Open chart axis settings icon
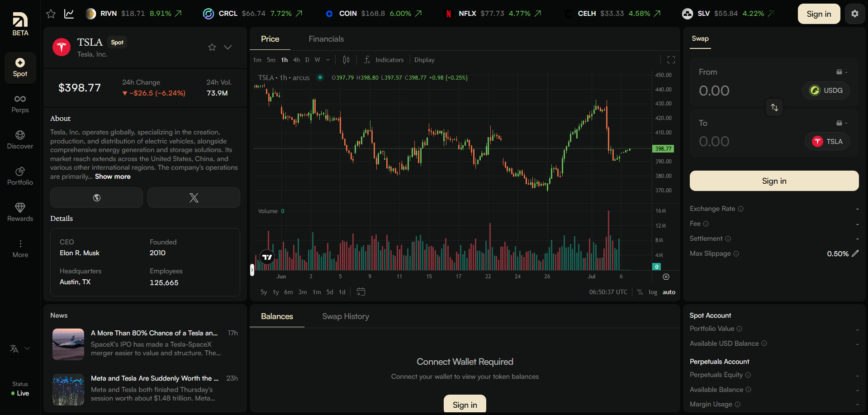868x415 pixels. [x=666, y=277]
